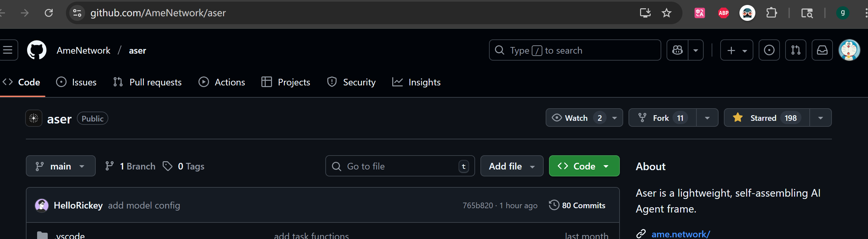
Task: Expand the Fork options arrow
Action: tap(707, 118)
